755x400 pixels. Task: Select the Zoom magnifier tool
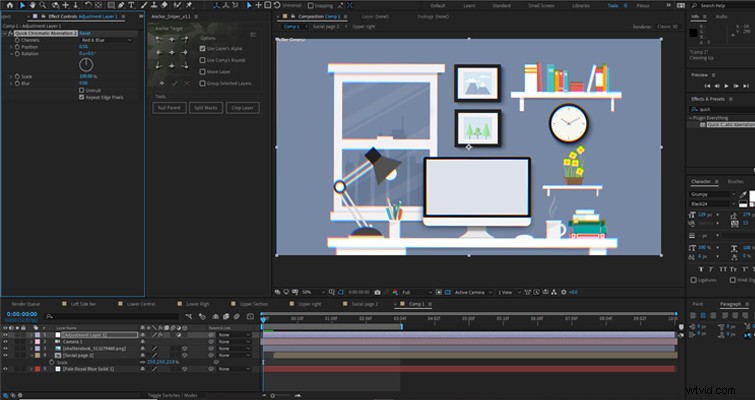point(43,5)
